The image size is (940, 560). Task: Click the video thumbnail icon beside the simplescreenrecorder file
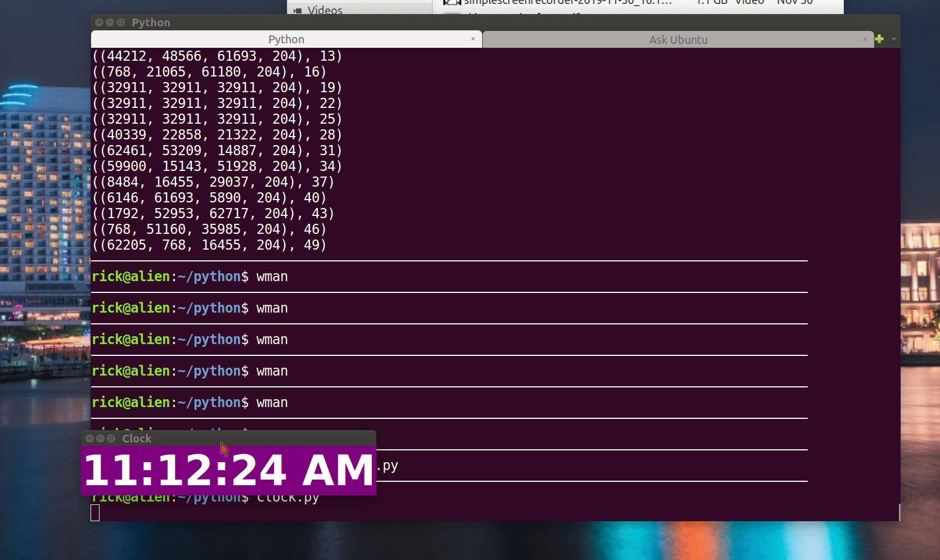452,3
